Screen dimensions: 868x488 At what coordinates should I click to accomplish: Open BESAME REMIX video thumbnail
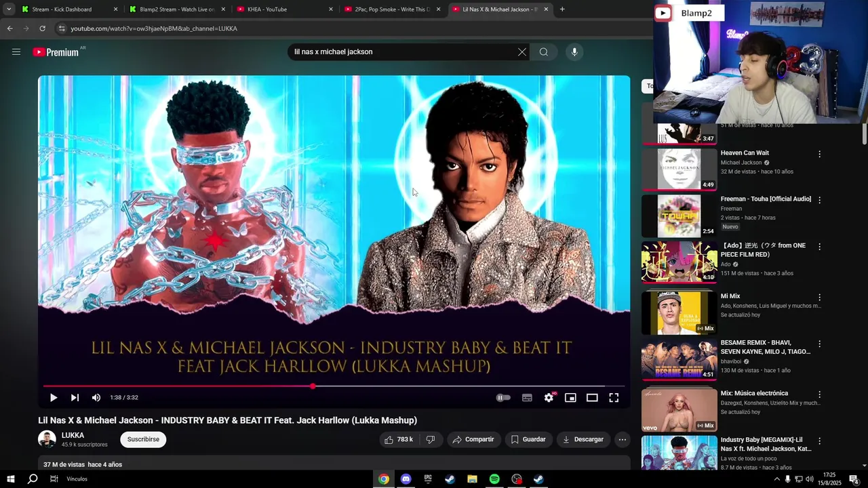(x=679, y=360)
